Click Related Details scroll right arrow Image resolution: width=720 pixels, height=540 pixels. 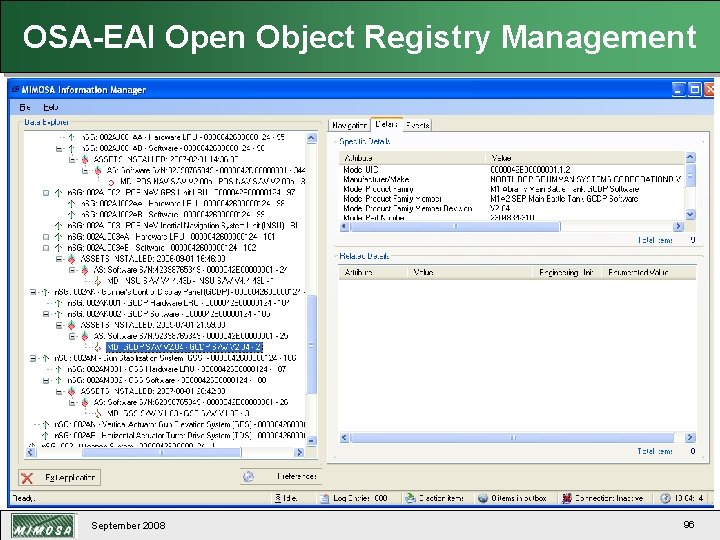click(x=690, y=438)
